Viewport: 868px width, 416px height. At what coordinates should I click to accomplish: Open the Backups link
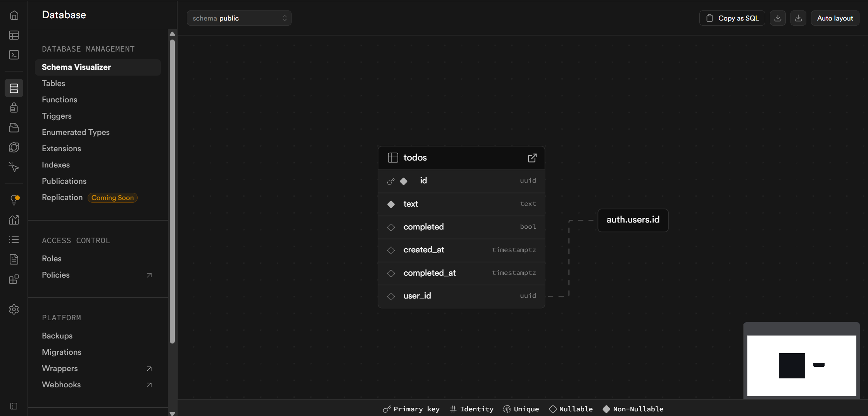pos(57,336)
